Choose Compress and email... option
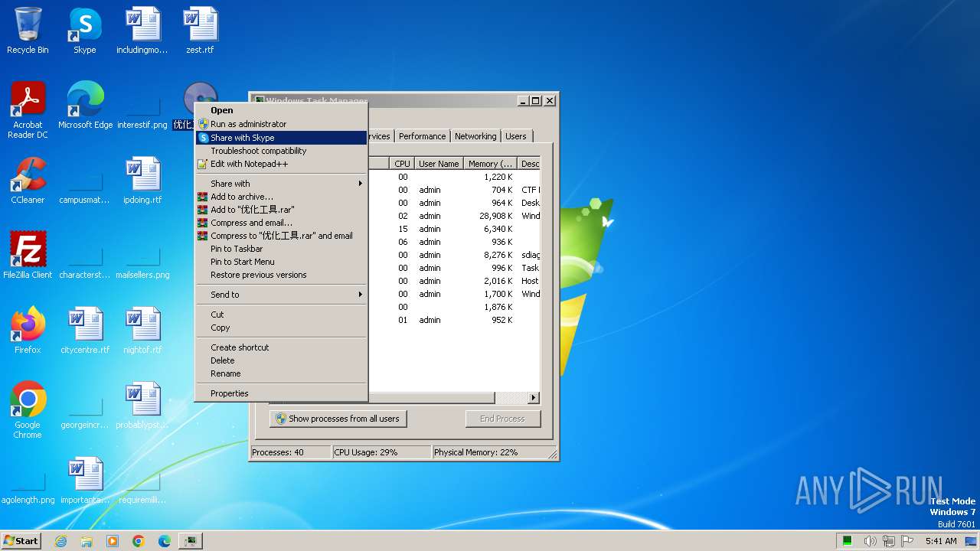Screen dimensions: 980x551 (282, 223)
